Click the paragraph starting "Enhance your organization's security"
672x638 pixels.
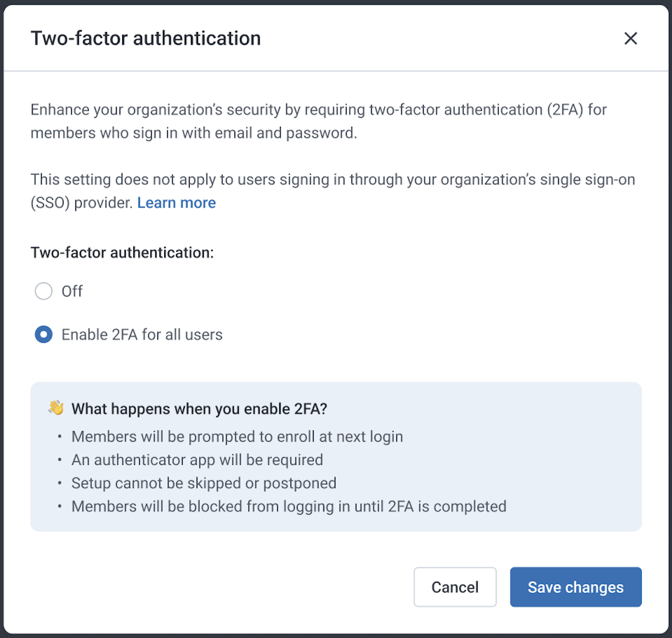coord(318,122)
